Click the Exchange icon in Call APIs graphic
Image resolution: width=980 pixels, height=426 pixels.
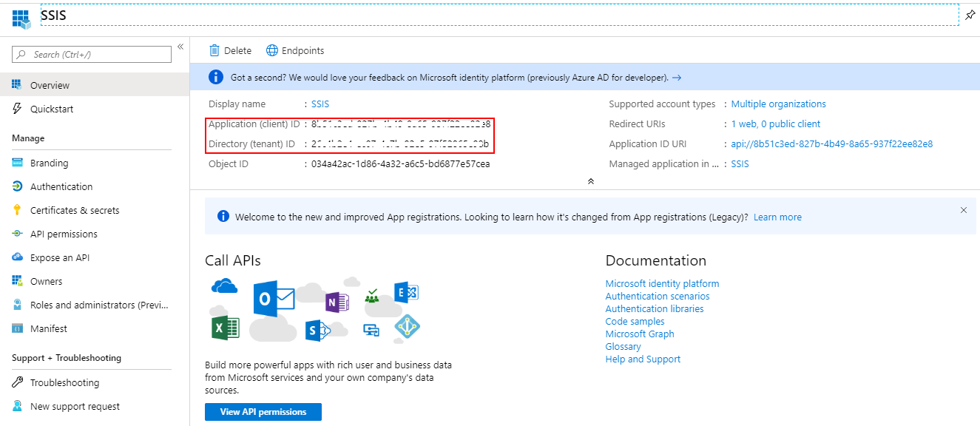407,292
